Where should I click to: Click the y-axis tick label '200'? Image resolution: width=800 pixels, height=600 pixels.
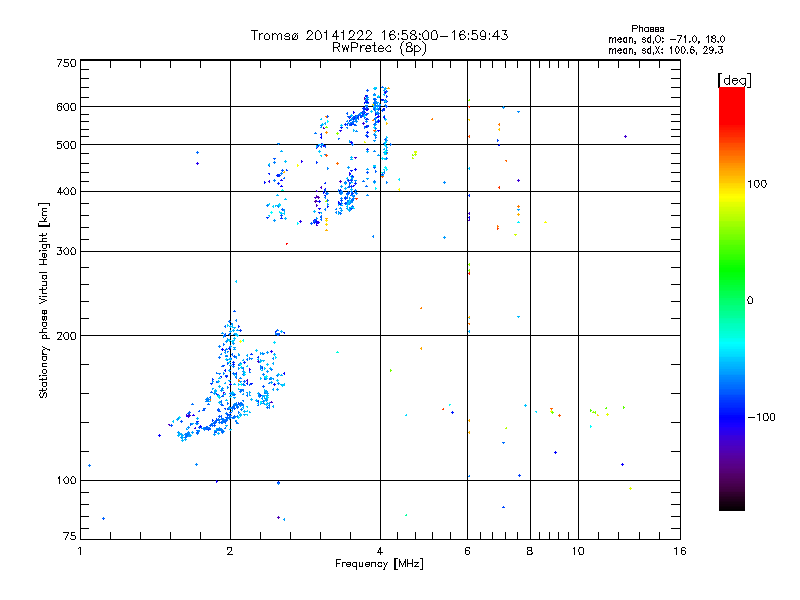66,336
